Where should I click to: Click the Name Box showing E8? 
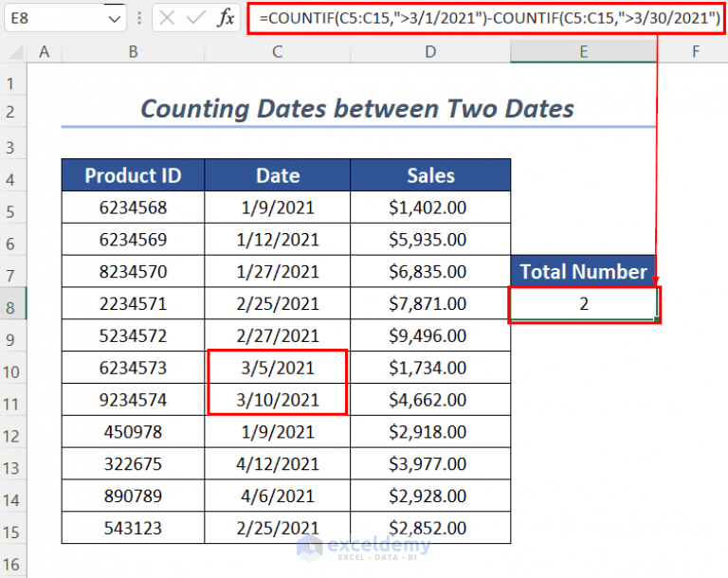tap(65, 18)
